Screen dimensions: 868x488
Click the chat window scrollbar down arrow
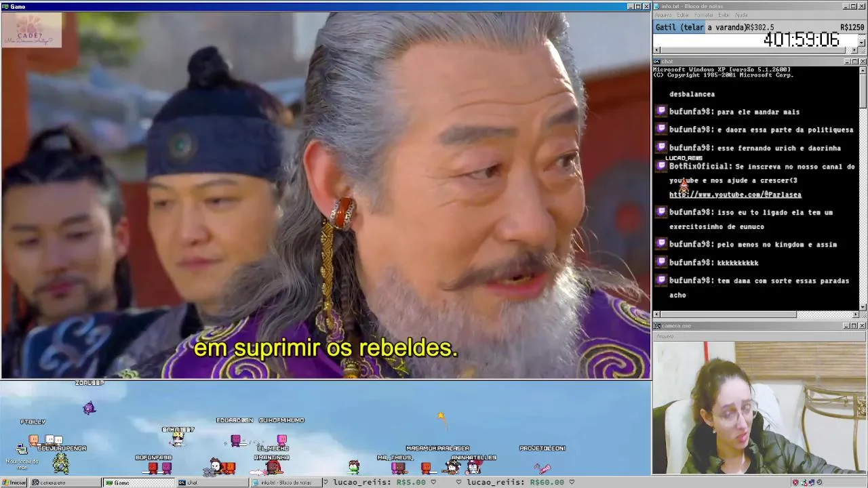(x=863, y=306)
